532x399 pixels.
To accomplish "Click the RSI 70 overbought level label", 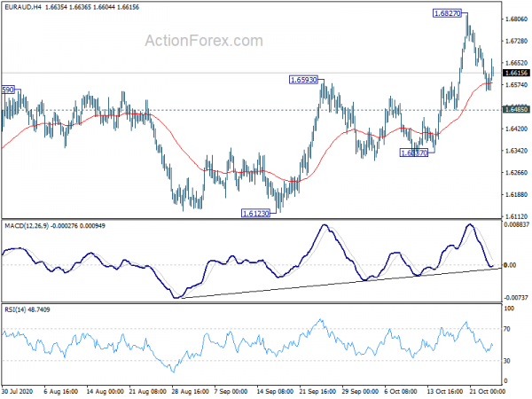I will click(507, 329).
